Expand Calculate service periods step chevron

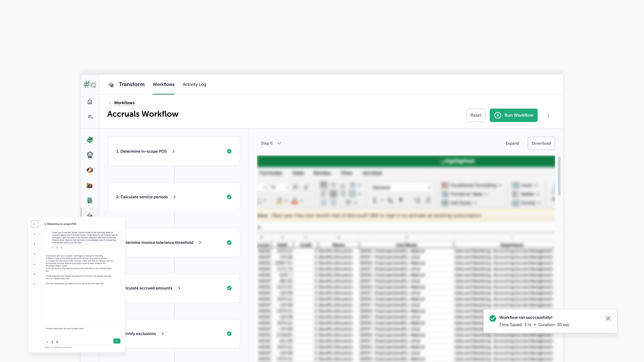(x=174, y=197)
